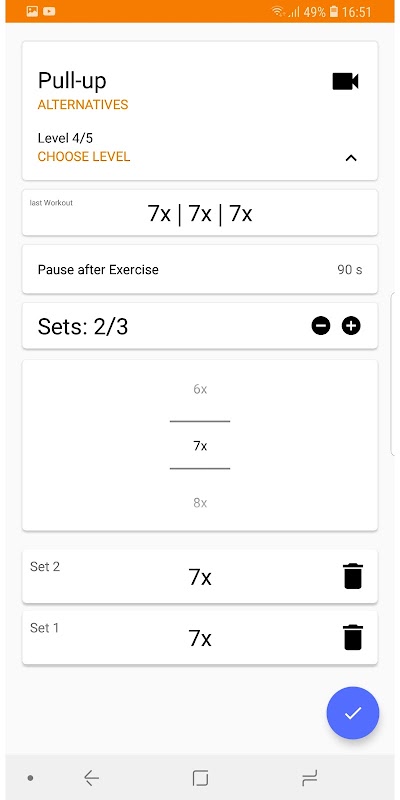
Task: Select 6x in the repetition picker
Action: click(200, 389)
